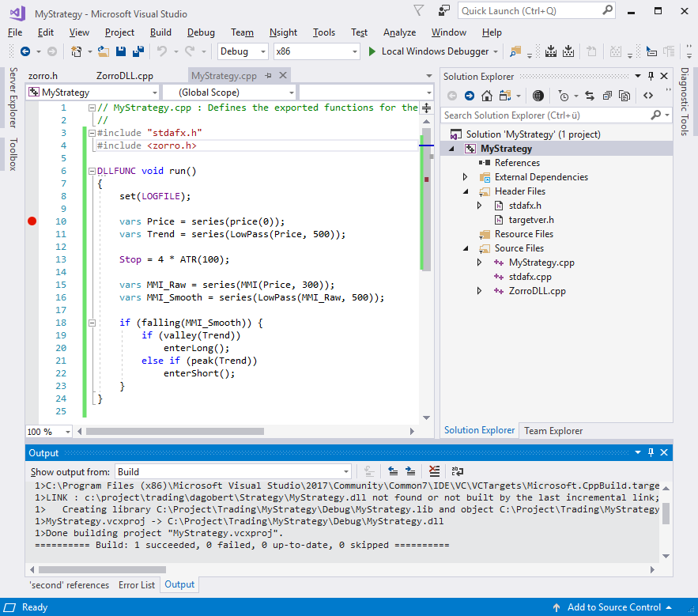This screenshot has height=616, width=698.
Task: Click Collapse All icon in Solution Explorer
Action: pos(607,96)
